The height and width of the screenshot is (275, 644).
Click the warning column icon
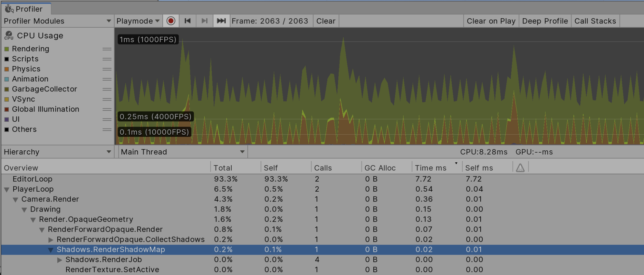tap(520, 168)
